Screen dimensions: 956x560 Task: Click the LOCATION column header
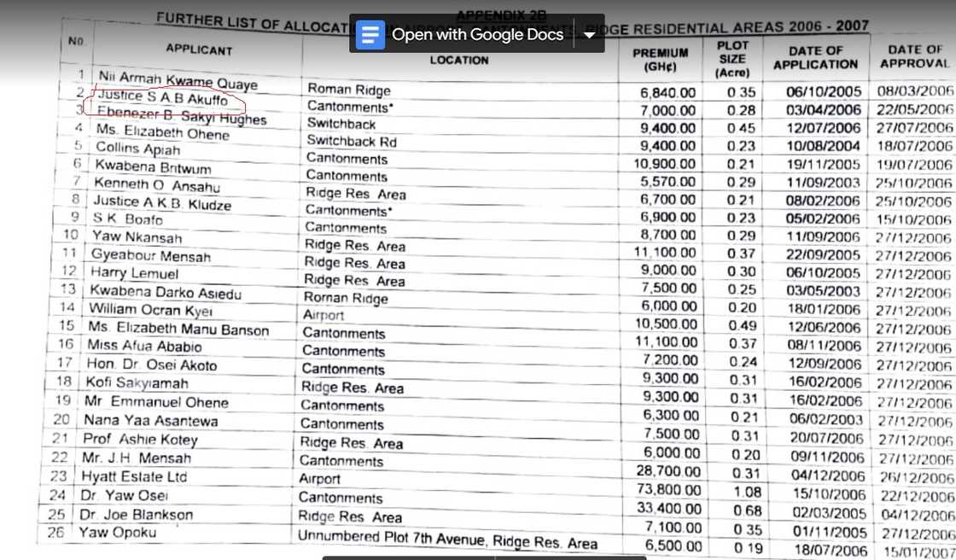click(459, 60)
